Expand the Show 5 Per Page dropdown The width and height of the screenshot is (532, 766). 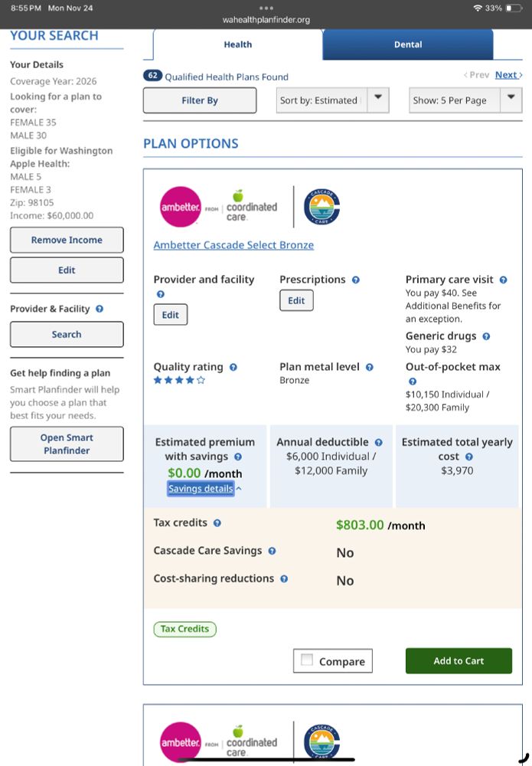pyautogui.click(x=511, y=100)
